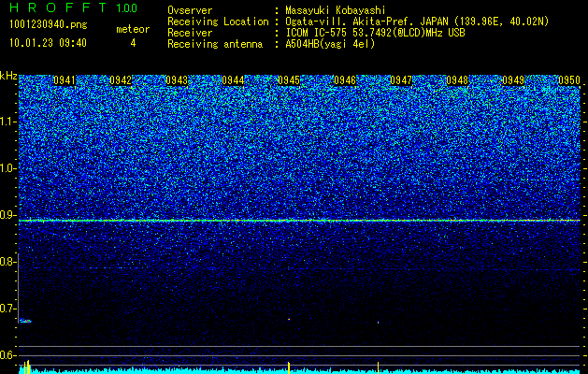Click the Ovserver field label
Viewport: 588px width, 374px height.
190,10
